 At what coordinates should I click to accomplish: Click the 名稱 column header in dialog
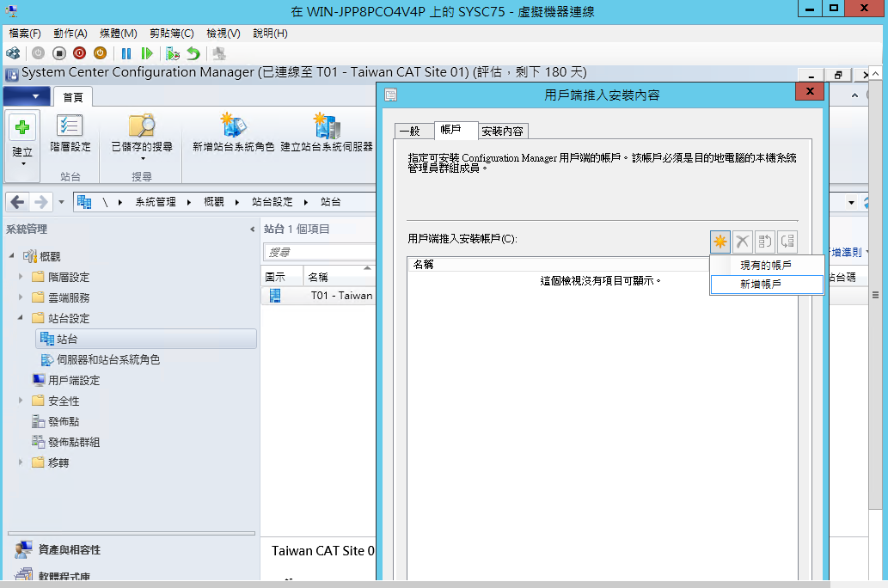click(x=558, y=265)
